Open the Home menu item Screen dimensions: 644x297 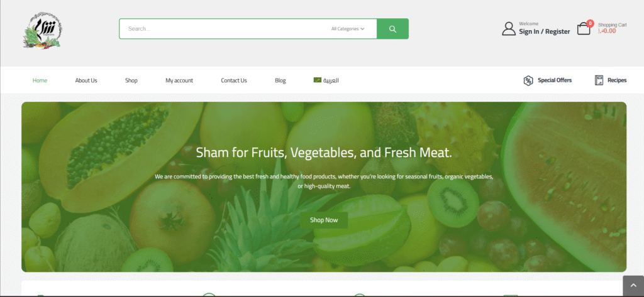pyautogui.click(x=40, y=80)
